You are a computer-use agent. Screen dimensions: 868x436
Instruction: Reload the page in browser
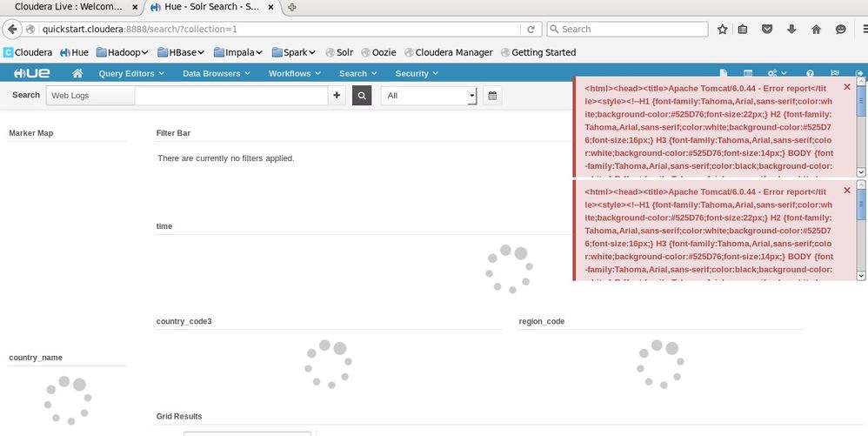coord(531,30)
